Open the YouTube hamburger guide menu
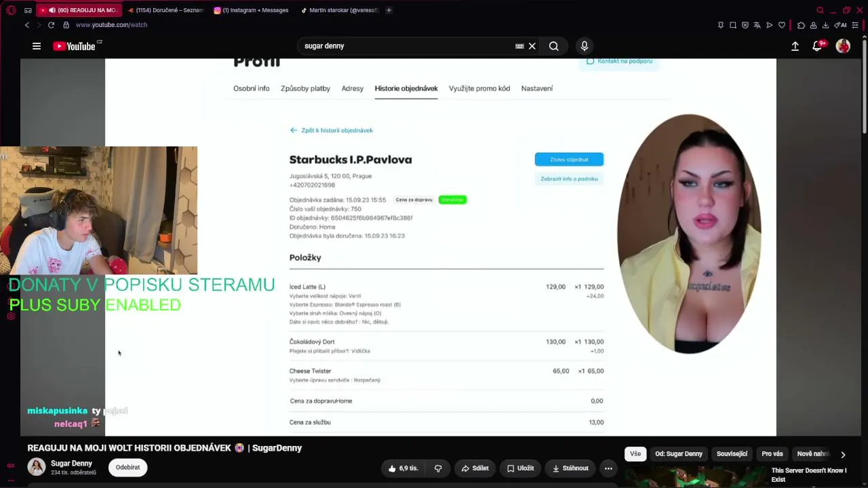Viewport: 868px width, 488px height. pos(37,46)
